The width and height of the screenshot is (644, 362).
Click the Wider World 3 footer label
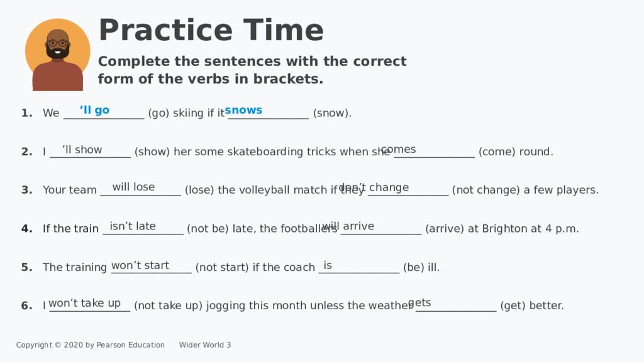click(x=205, y=345)
